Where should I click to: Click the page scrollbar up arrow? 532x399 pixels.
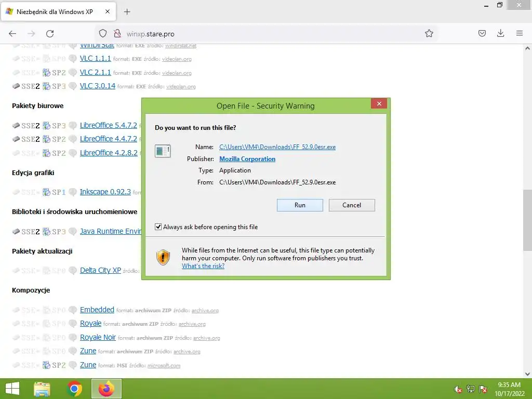coord(527,48)
